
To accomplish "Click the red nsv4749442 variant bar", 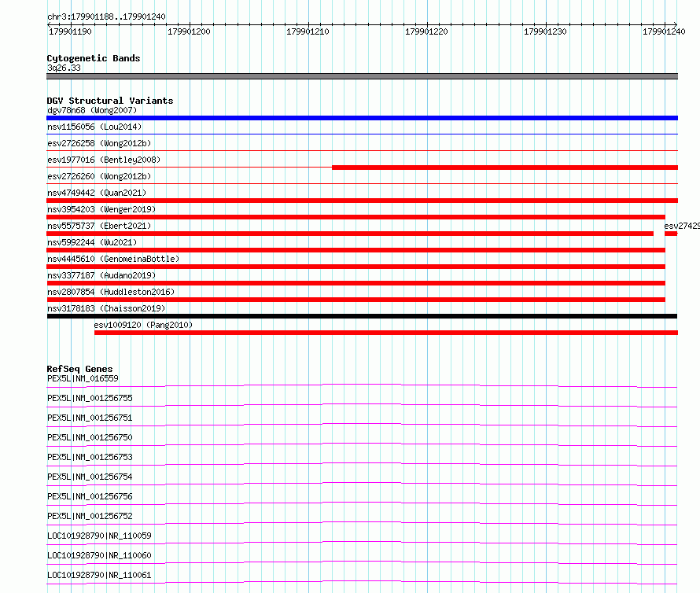I will (x=362, y=201).
